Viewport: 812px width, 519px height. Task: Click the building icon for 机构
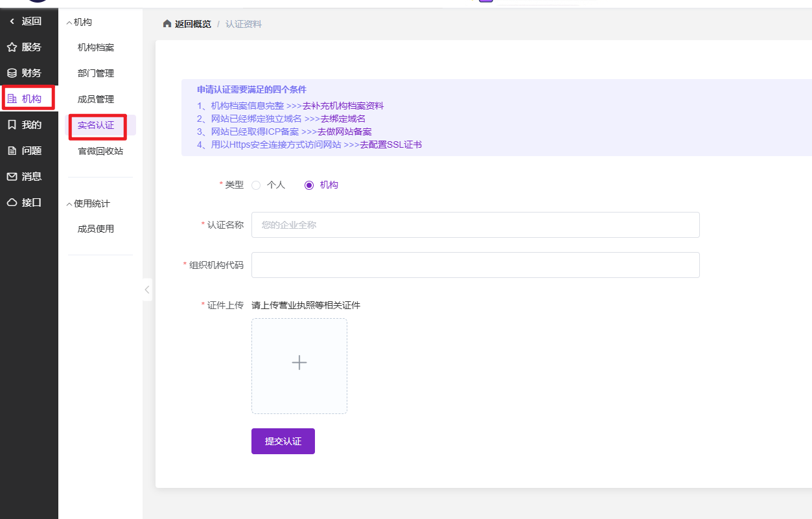[x=12, y=99]
